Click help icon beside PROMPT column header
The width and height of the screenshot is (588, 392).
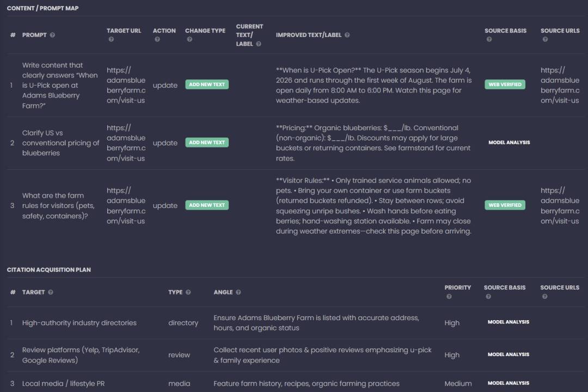(53, 35)
